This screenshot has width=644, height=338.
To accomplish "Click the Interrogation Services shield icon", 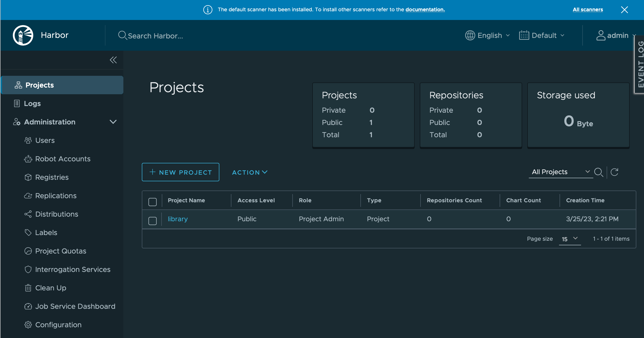I will pos(28,269).
